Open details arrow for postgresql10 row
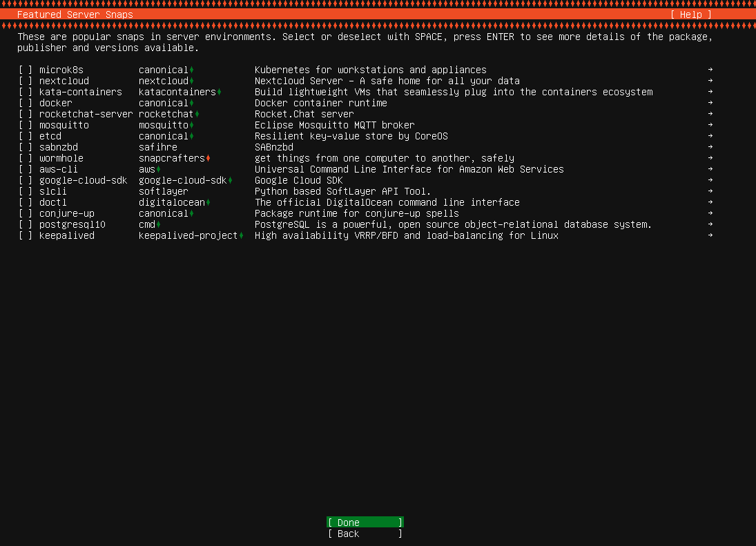Screen dimensions: 756x546 pyautogui.click(x=710, y=224)
